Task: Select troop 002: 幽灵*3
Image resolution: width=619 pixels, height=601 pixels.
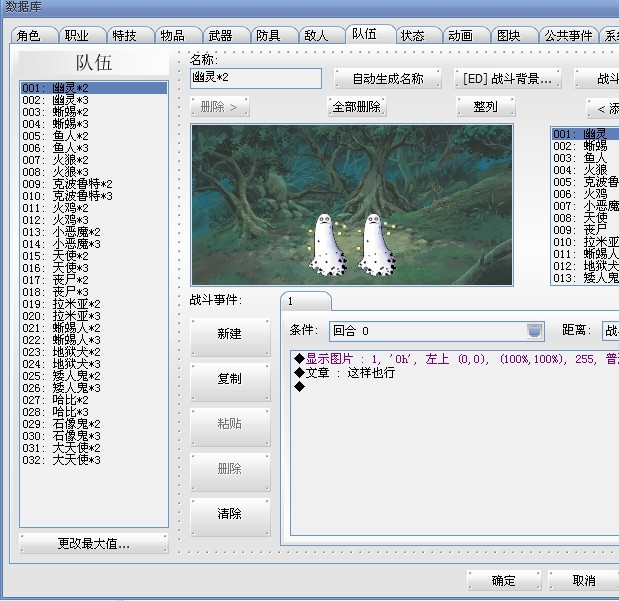Action: (94, 100)
